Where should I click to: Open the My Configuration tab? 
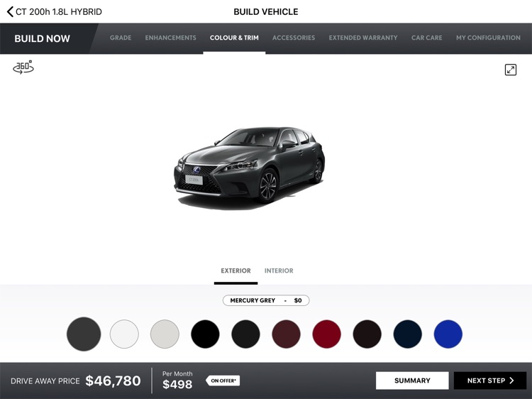pyautogui.click(x=488, y=38)
